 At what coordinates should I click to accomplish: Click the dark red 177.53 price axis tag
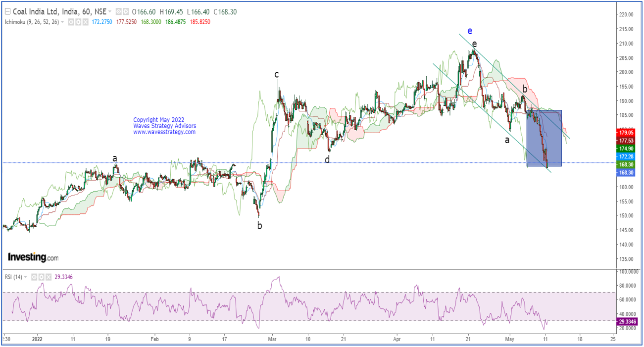pyautogui.click(x=626, y=141)
